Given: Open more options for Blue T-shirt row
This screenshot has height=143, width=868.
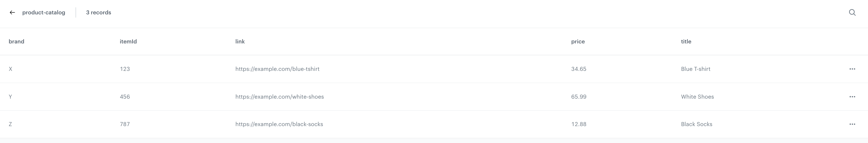Looking at the screenshot, I should pos(852,69).
